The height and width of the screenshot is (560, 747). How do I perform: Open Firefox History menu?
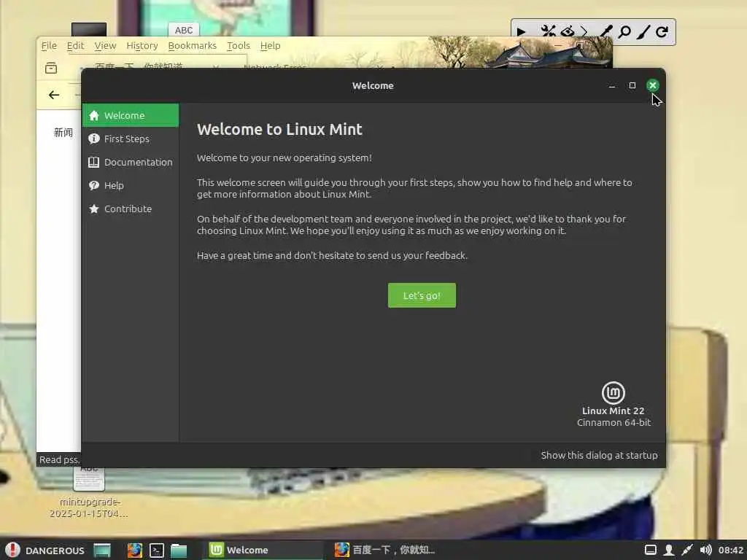tap(142, 46)
